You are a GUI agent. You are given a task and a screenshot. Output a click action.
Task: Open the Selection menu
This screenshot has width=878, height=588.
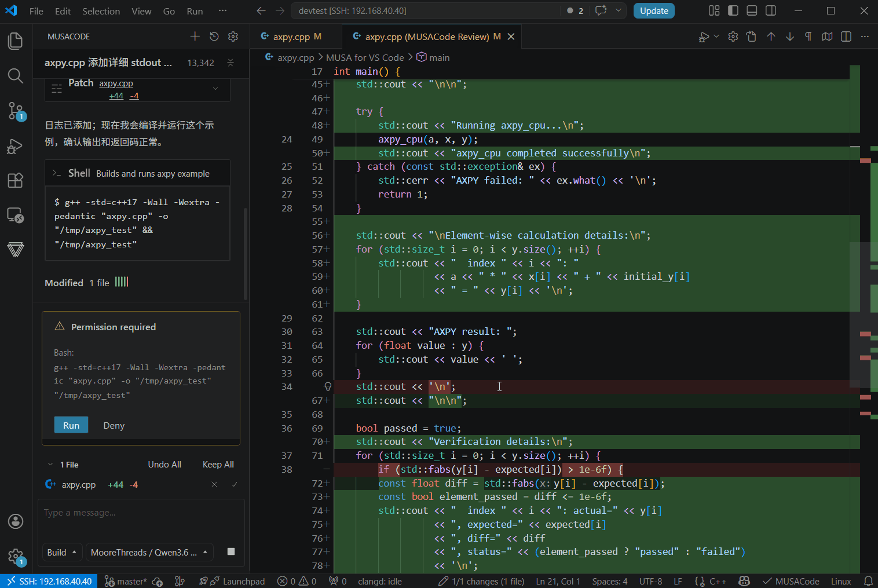pyautogui.click(x=101, y=11)
